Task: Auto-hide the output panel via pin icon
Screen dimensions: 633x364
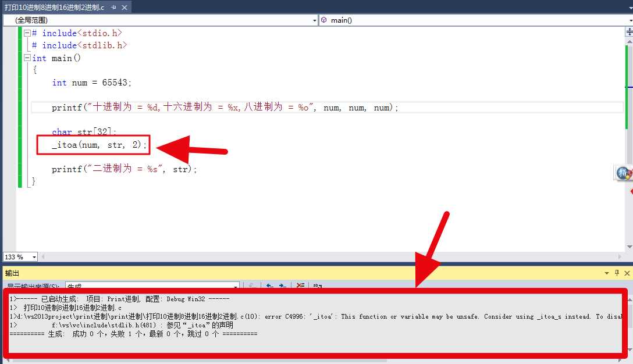Action: [616, 273]
